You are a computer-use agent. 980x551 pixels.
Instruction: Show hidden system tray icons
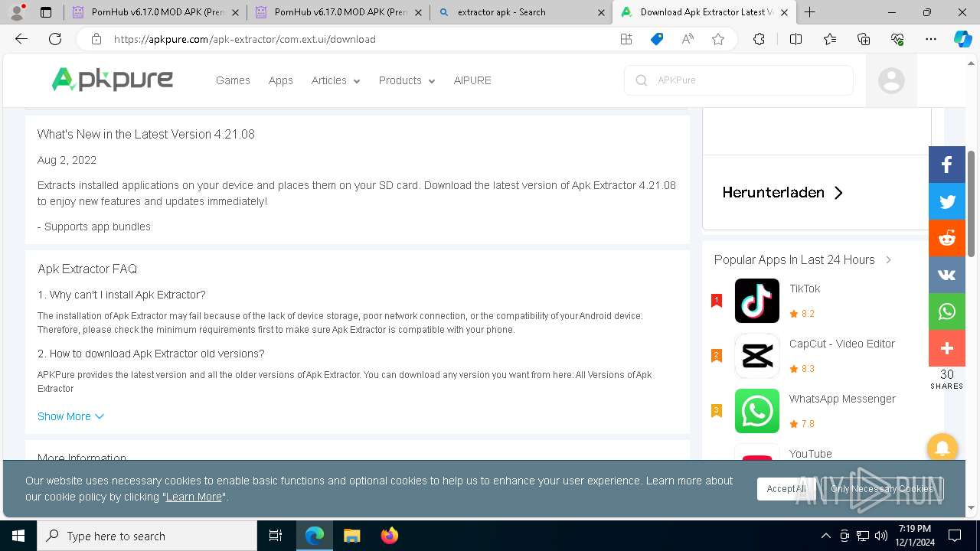(x=825, y=536)
